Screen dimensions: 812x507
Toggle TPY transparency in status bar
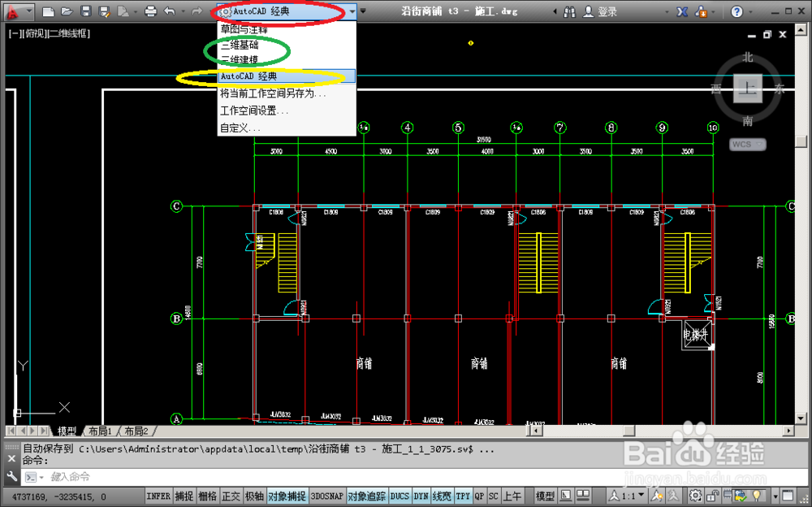(463, 496)
